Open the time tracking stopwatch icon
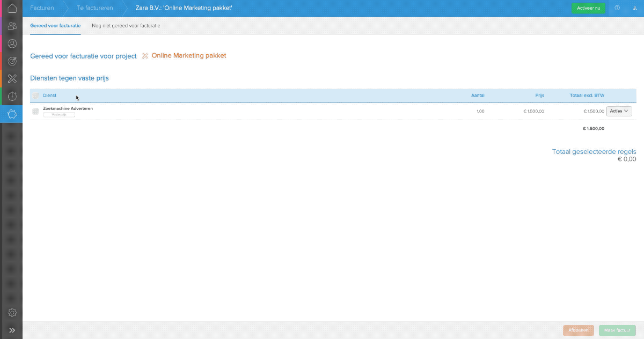644x339 pixels. pyautogui.click(x=12, y=97)
